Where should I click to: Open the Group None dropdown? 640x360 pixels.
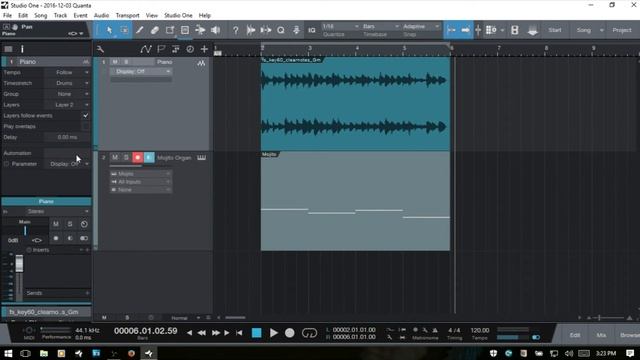67,94
